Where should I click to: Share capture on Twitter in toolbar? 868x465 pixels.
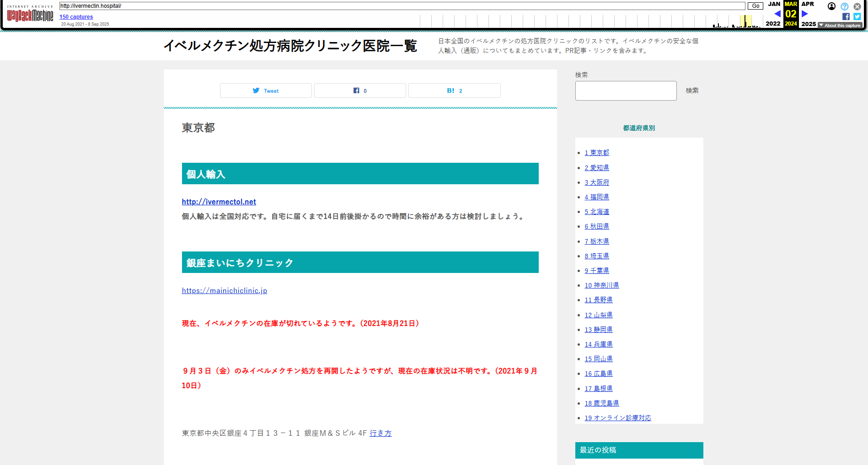(857, 16)
